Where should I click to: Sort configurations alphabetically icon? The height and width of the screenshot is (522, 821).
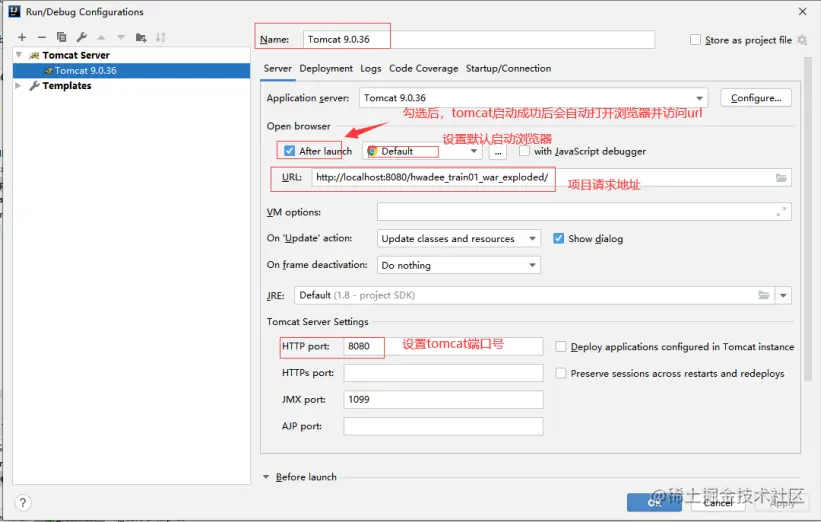point(161,37)
